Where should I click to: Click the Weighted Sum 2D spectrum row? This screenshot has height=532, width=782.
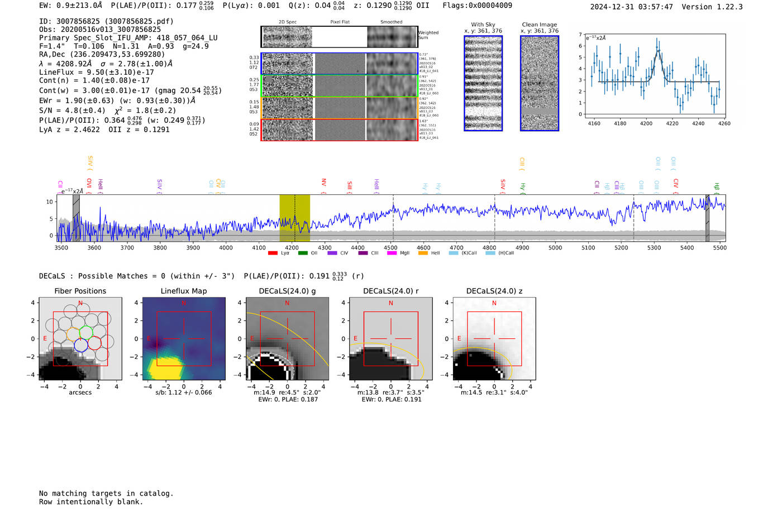(x=340, y=37)
